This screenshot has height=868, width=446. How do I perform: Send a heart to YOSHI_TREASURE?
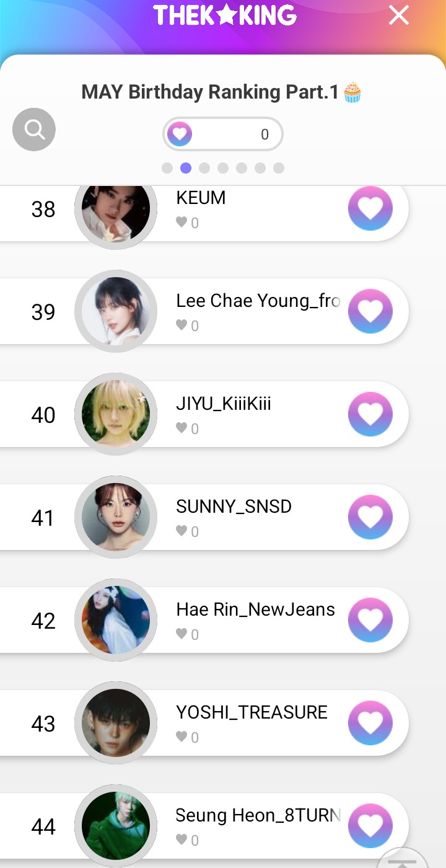(370, 723)
